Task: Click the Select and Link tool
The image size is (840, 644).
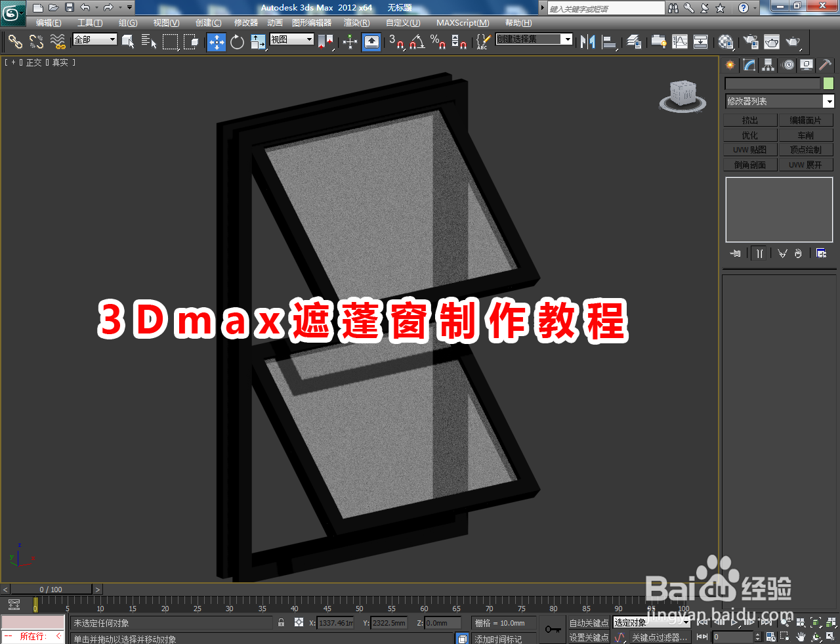Action: click(15, 41)
